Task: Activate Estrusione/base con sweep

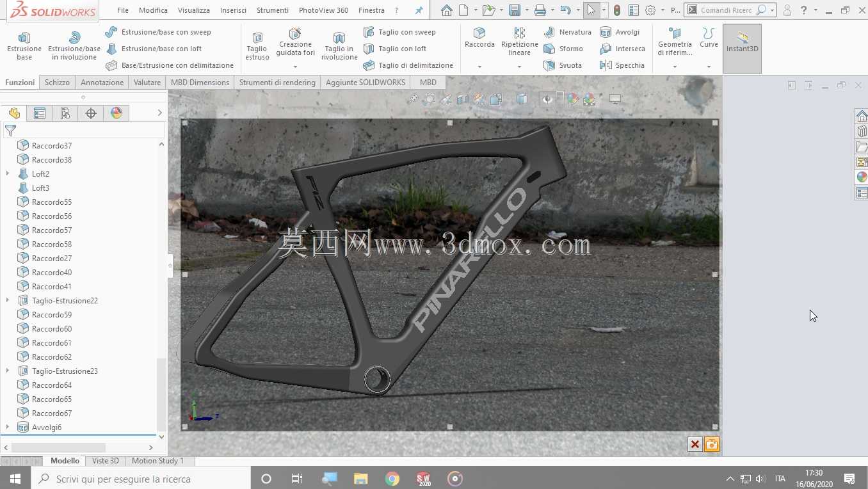Action: [x=158, y=32]
